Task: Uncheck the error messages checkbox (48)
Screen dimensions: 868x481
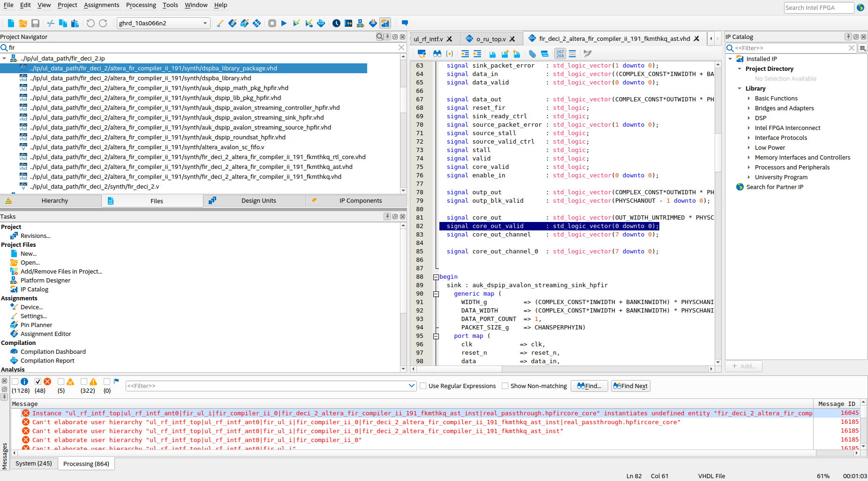Action: [38, 382]
